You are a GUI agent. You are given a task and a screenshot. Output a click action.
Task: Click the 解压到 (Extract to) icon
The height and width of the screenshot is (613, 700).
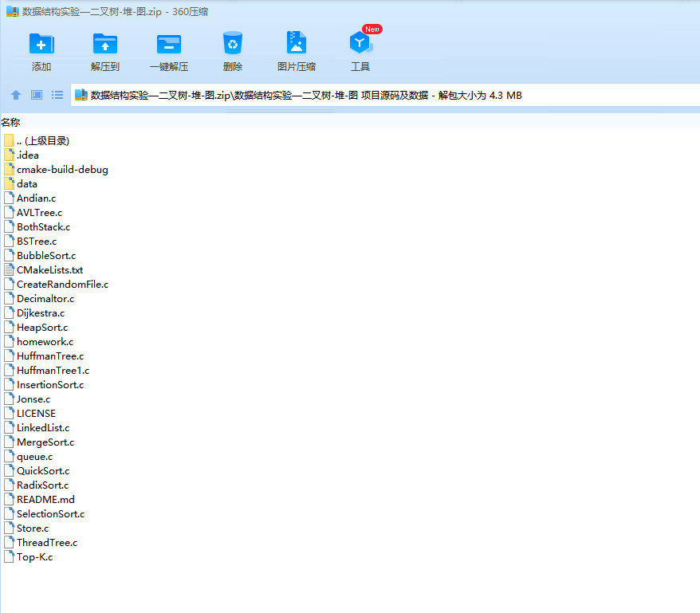pyautogui.click(x=105, y=44)
